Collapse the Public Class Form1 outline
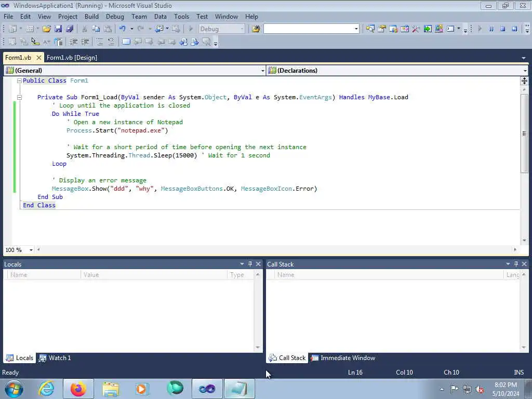Image resolution: width=532 pixels, height=399 pixels. click(19, 81)
